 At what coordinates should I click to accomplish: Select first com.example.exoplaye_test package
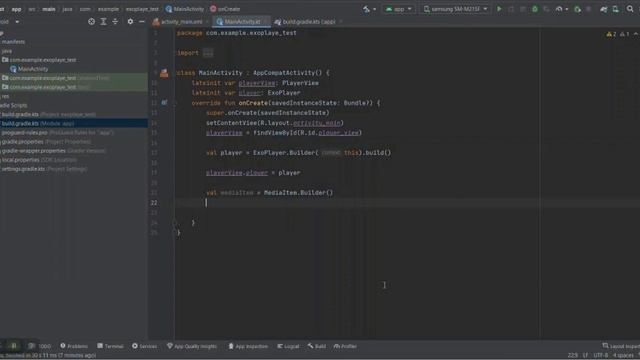[39, 60]
